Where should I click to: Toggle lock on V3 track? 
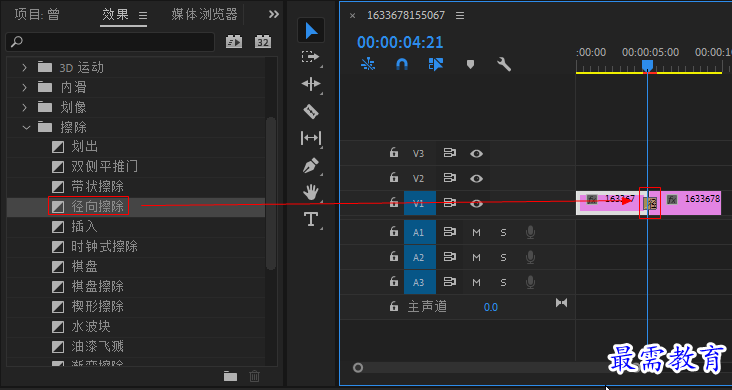[394, 153]
